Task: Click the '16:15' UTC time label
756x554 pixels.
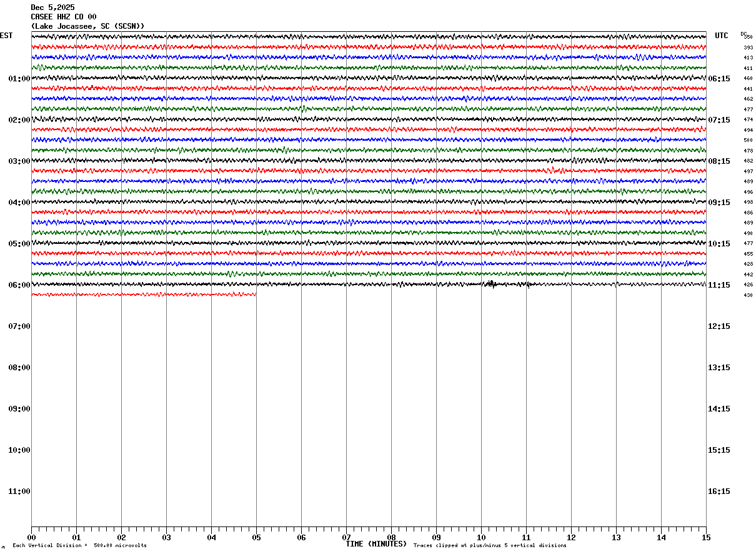Action: (x=719, y=491)
